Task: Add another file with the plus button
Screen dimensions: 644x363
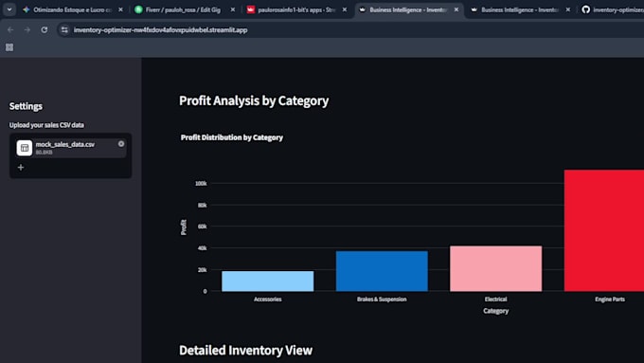Action: click(21, 168)
